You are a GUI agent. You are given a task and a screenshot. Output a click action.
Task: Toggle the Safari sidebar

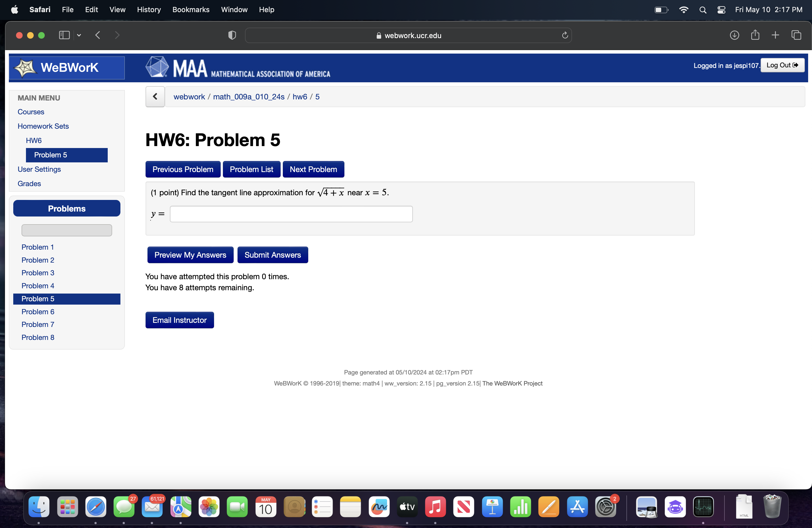tap(64, 35)
